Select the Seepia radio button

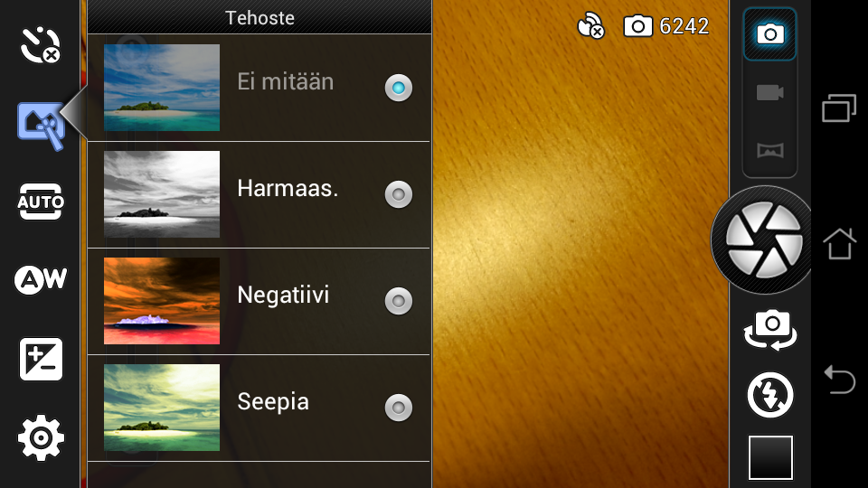coord(399,408)
